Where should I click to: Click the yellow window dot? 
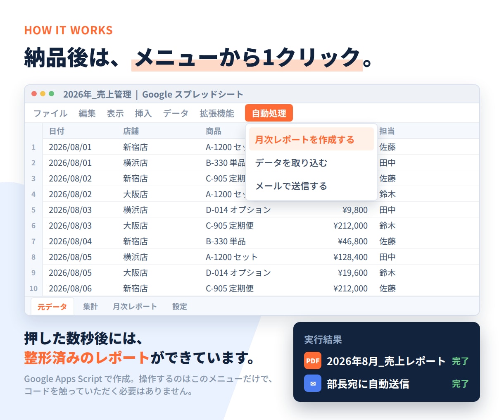(43, 94)
